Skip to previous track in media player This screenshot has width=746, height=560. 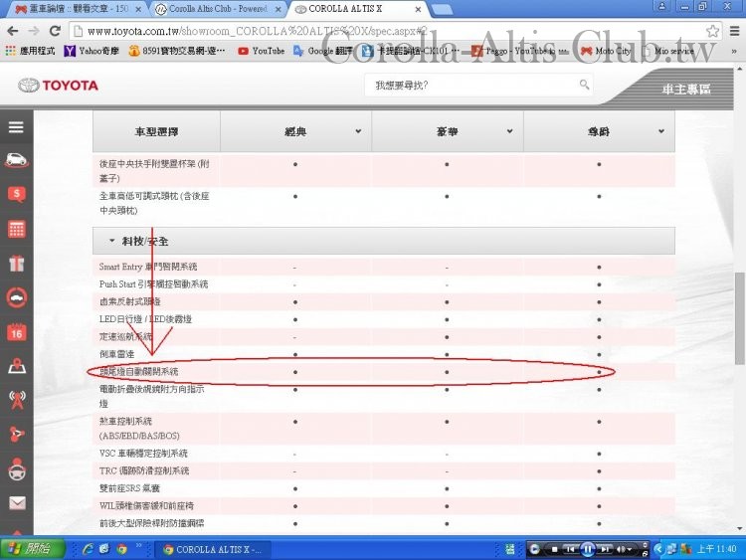pos(570,549)
